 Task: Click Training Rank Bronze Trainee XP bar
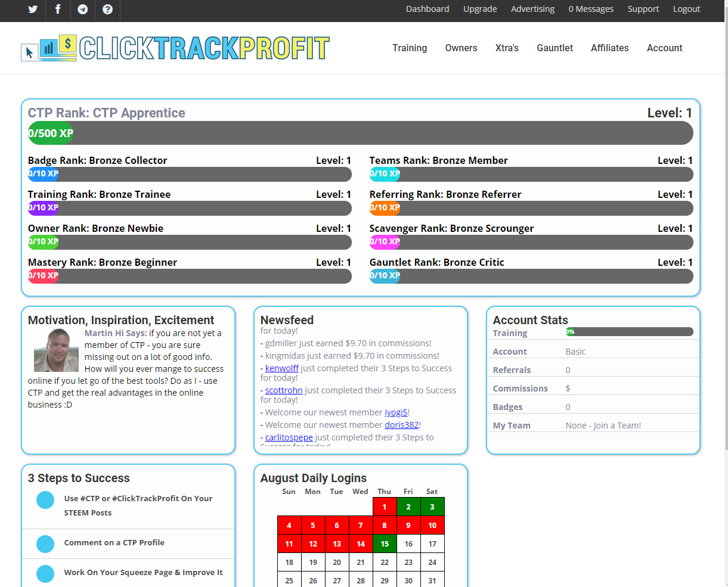pos(190,208)
